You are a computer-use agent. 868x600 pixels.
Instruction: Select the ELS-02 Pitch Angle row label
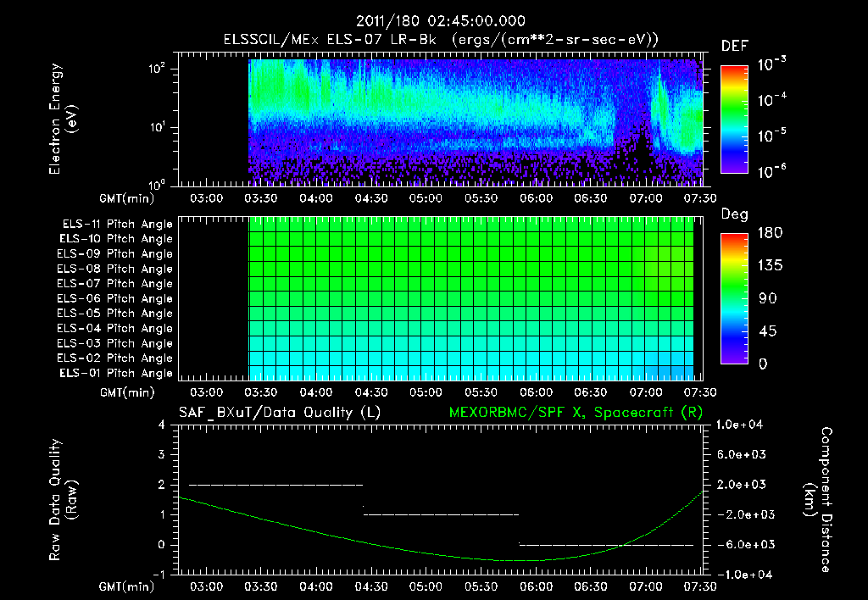tap(114, 358)
